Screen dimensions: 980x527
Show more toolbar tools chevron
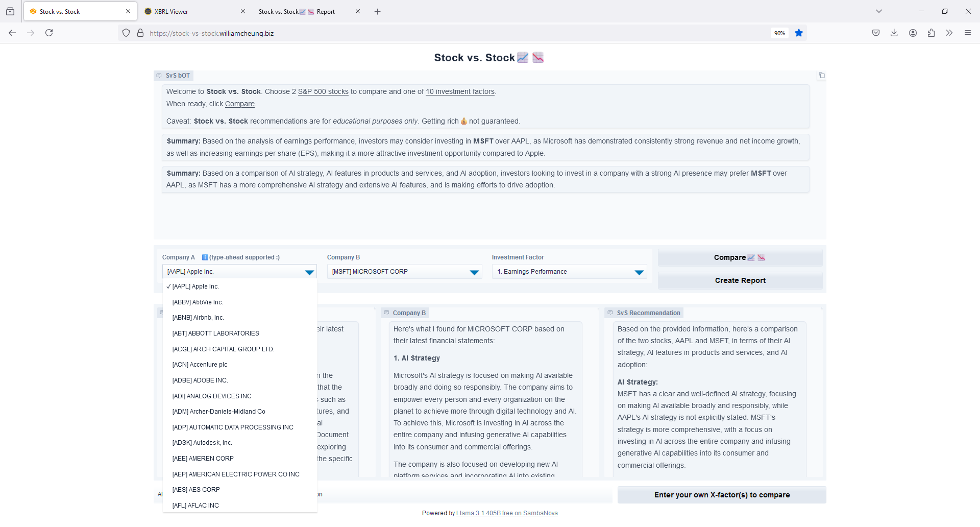tap(949, 33)
